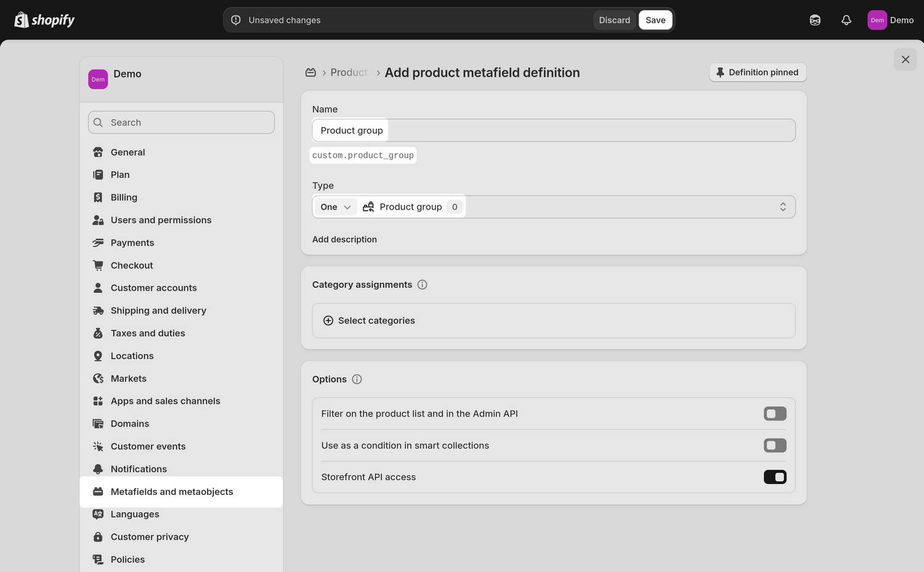Select the Locations pin icon in sidebar
Image resolution: width=924 pixels, height=572 pixels.
point(99,356)
